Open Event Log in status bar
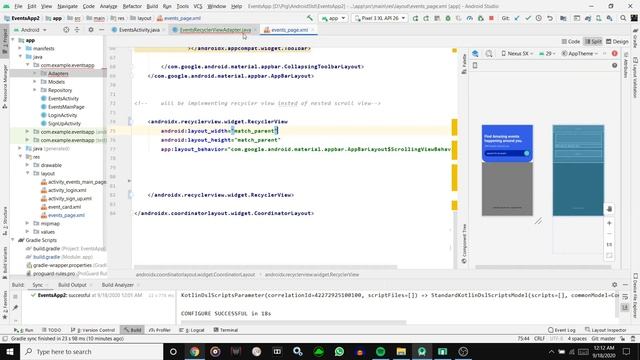 tap(562, 330)
